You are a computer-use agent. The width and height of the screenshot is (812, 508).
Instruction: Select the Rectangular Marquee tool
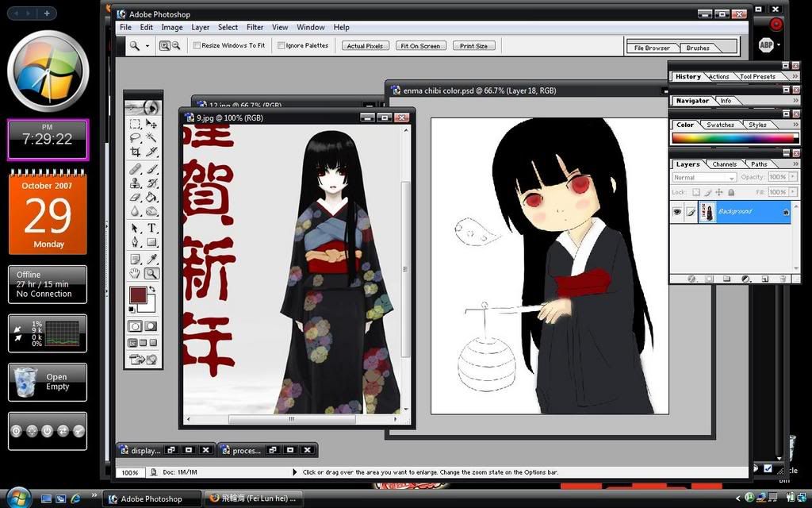[x=135, y=124]
